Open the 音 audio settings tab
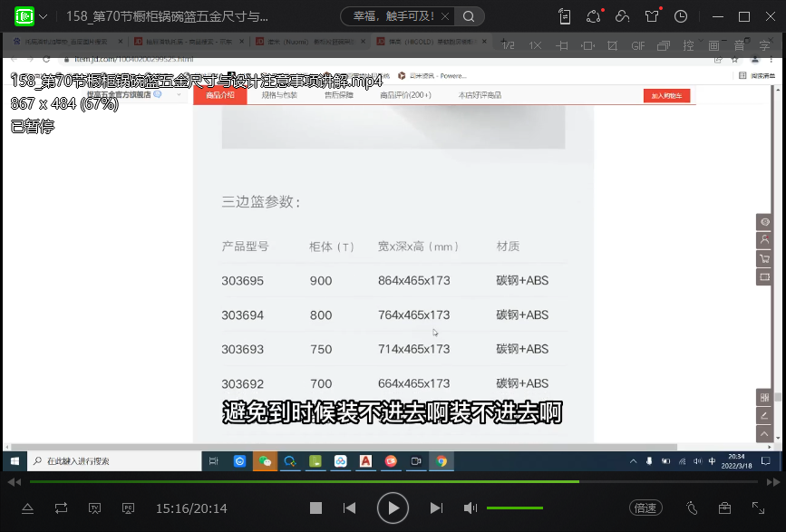 point(740,45)
